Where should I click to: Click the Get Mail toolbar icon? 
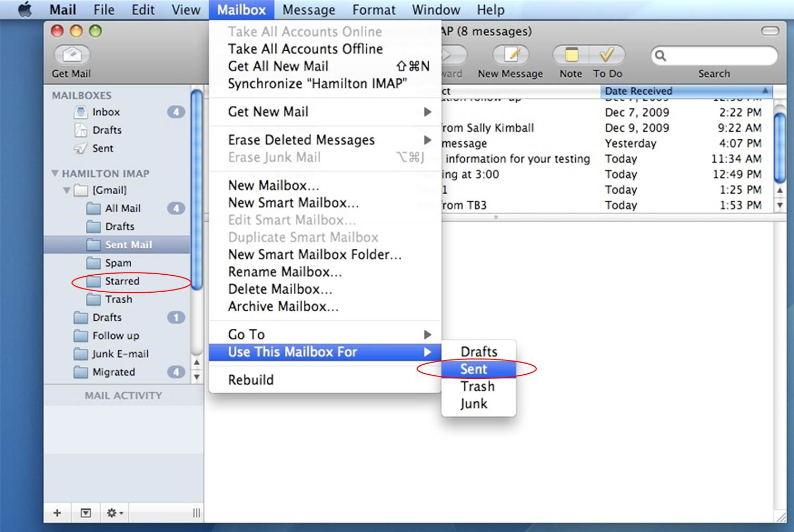coord(72,55)
